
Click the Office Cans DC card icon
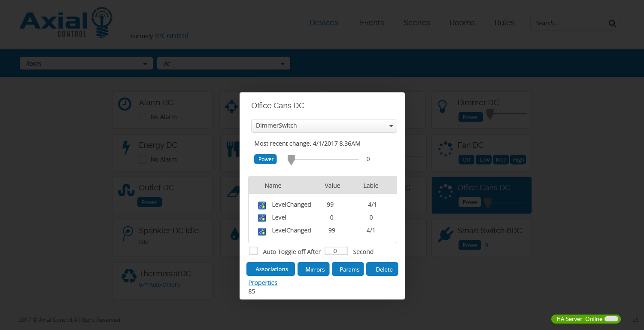click(445, 191)
